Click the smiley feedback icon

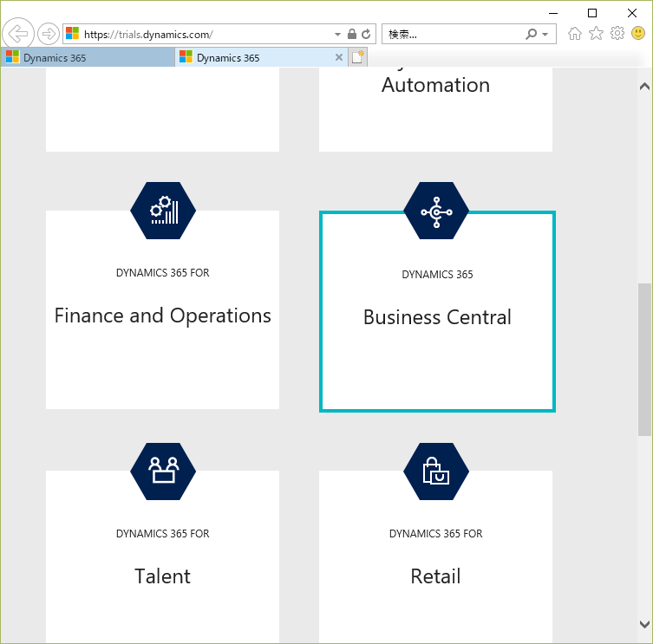coord(638,33)
